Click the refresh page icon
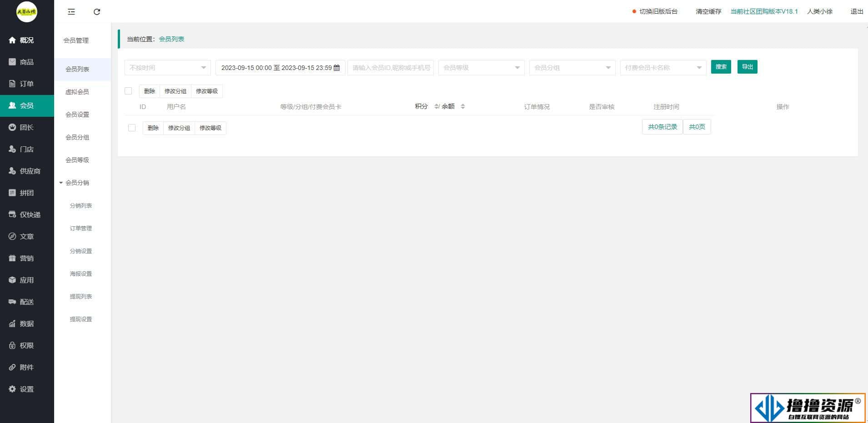 coord(97,12)
